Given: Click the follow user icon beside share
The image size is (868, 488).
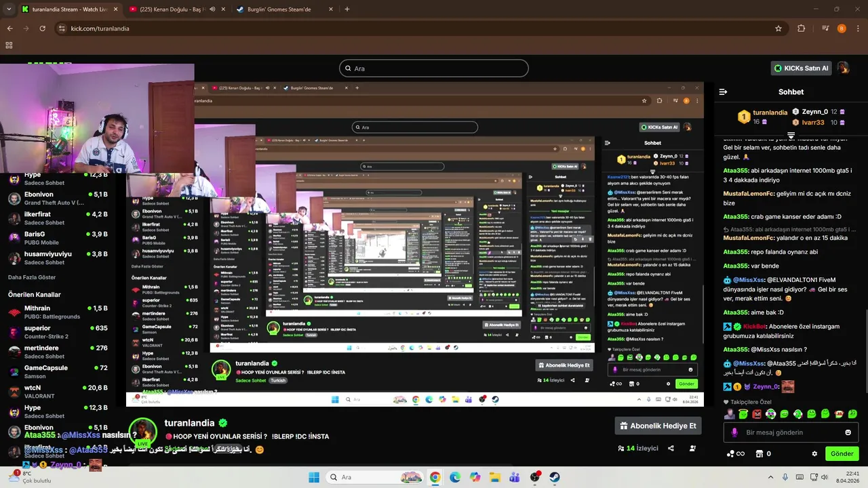Looking at the screenshot, I should [692, 448].
